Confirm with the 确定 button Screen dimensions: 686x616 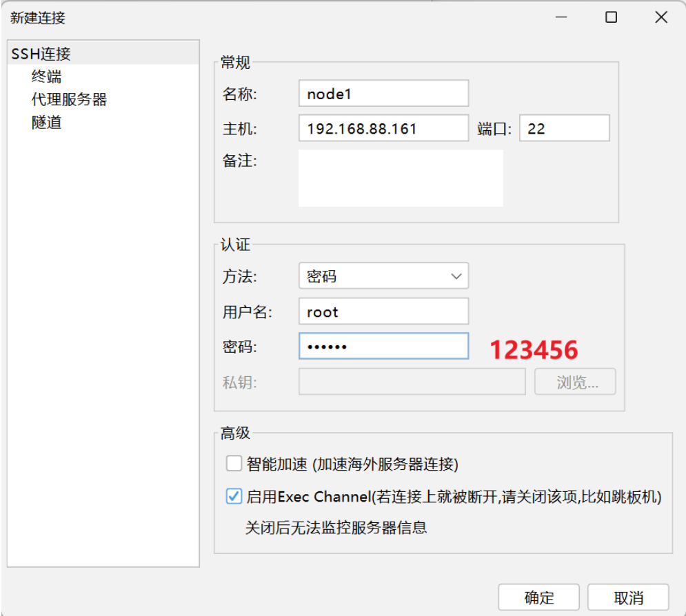tap(538, 597)
